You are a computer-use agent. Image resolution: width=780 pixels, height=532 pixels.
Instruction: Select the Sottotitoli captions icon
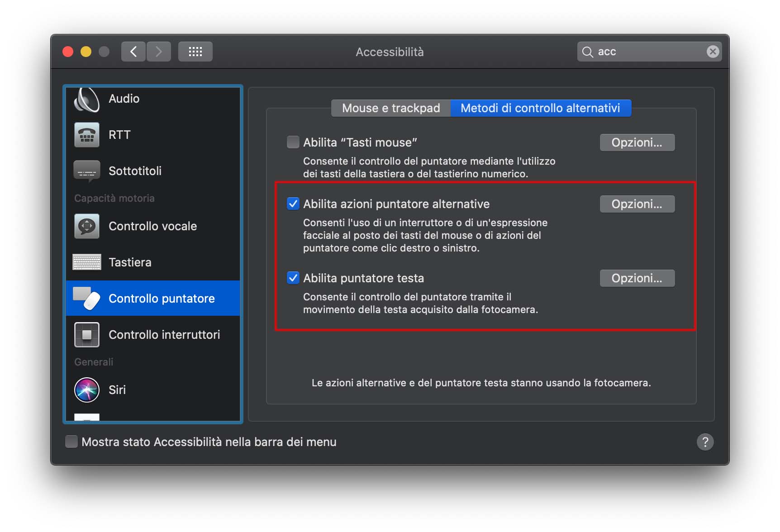[86, 171]
